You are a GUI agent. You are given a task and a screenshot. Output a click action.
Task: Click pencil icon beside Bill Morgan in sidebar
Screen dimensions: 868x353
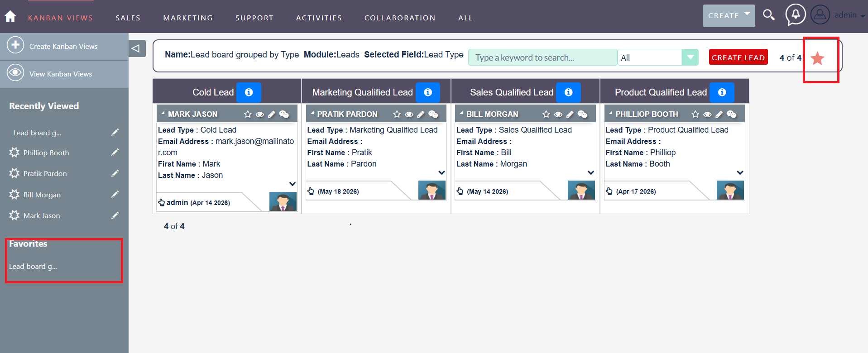click(x=115, y=195)
